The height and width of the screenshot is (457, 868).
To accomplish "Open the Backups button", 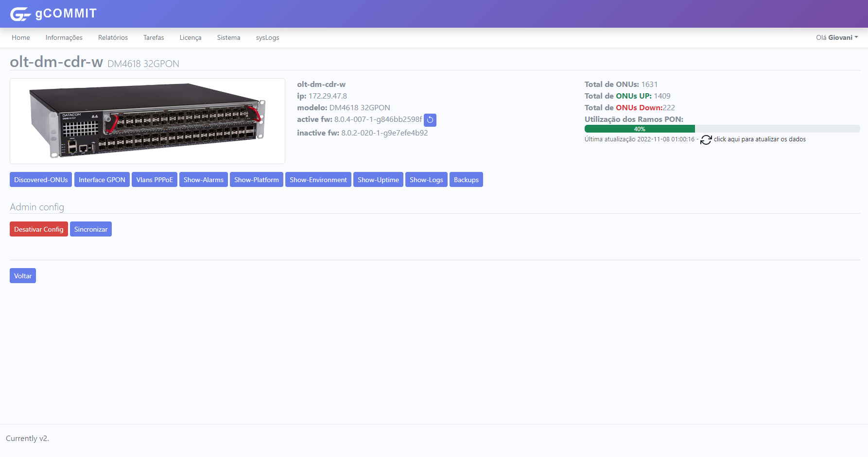I will pos(466,180).
